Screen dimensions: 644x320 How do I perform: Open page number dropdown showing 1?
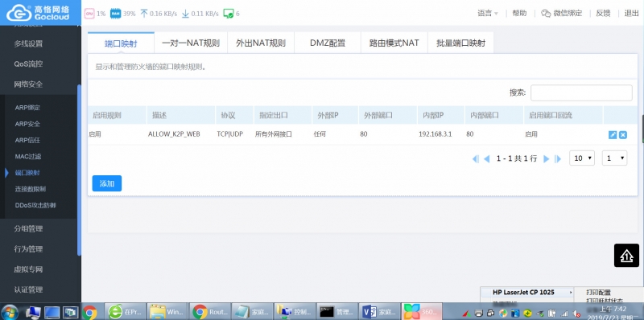(614, 158)
